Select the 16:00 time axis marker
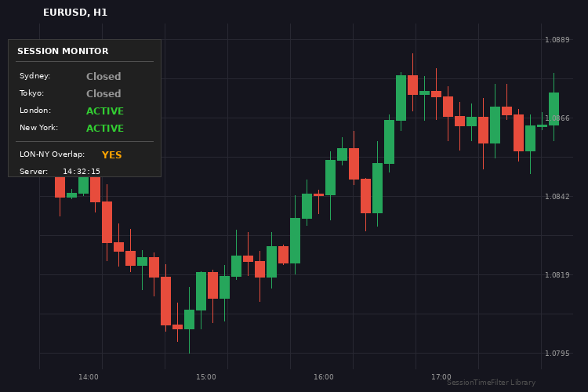The image size is (588, 392). [x=324, y=377]
